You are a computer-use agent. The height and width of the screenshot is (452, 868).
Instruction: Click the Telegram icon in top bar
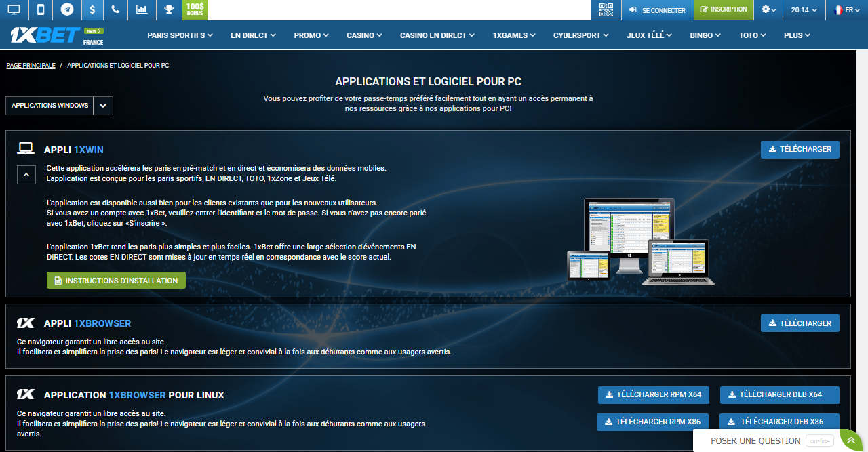[x=66, y=9]
